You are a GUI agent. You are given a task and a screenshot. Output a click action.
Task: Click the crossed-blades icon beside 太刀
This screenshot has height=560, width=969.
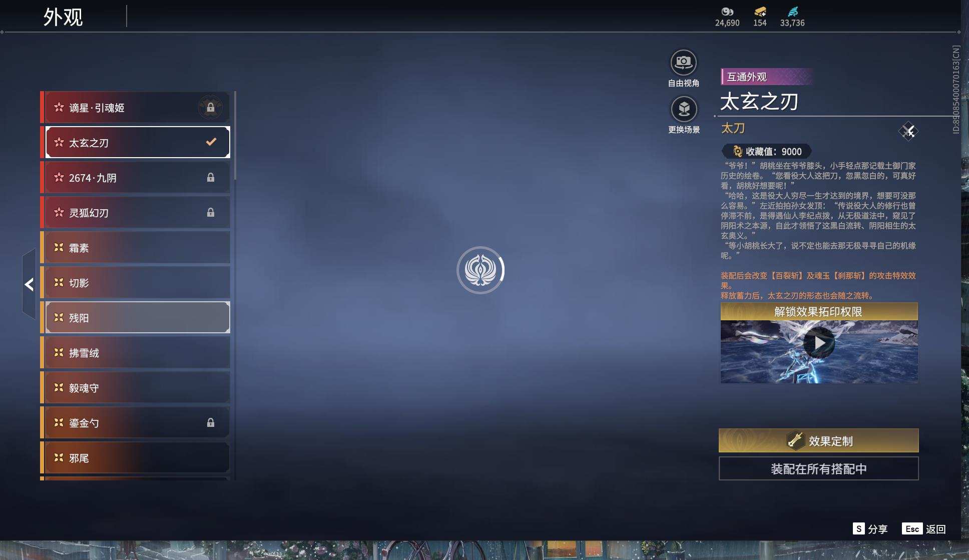[908, 132]
